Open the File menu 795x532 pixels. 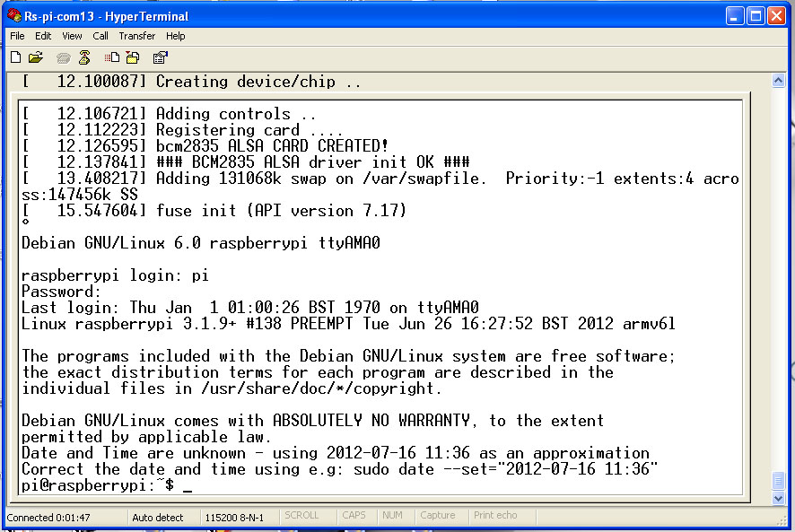17,36
